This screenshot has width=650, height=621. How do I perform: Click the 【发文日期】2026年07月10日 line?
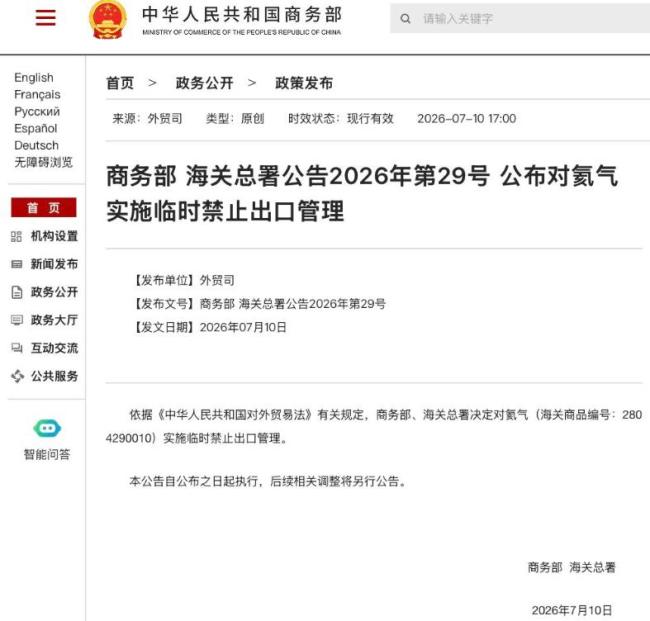[209, 327]
